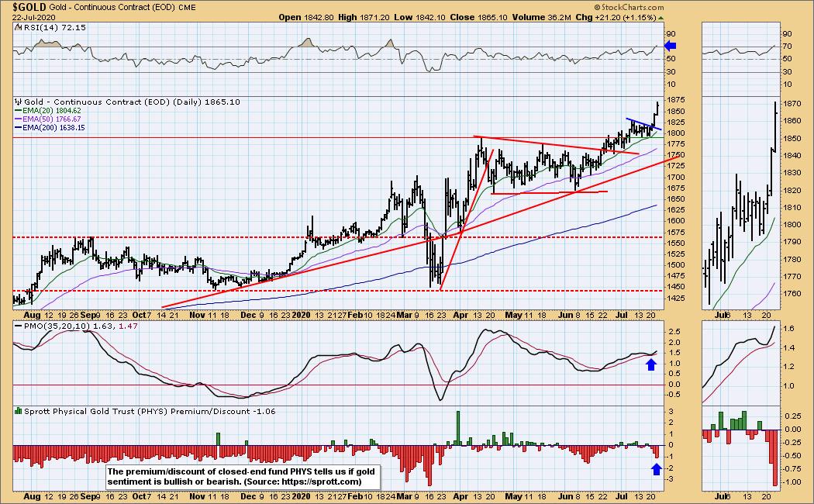Click the EMA(200) 1638.15 legend entry
The height and width of the screenshot is (504, 814).
pos(53,127)
